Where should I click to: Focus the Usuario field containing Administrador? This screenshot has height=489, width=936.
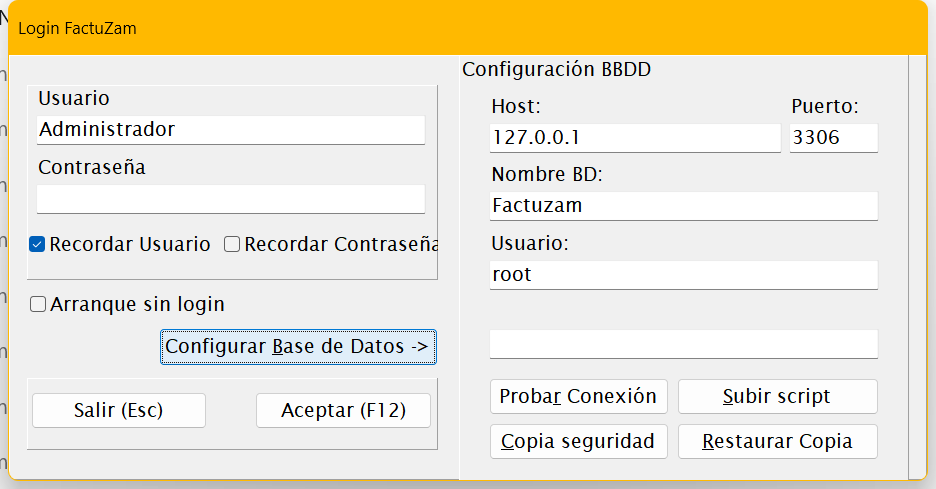click(231, 130)
